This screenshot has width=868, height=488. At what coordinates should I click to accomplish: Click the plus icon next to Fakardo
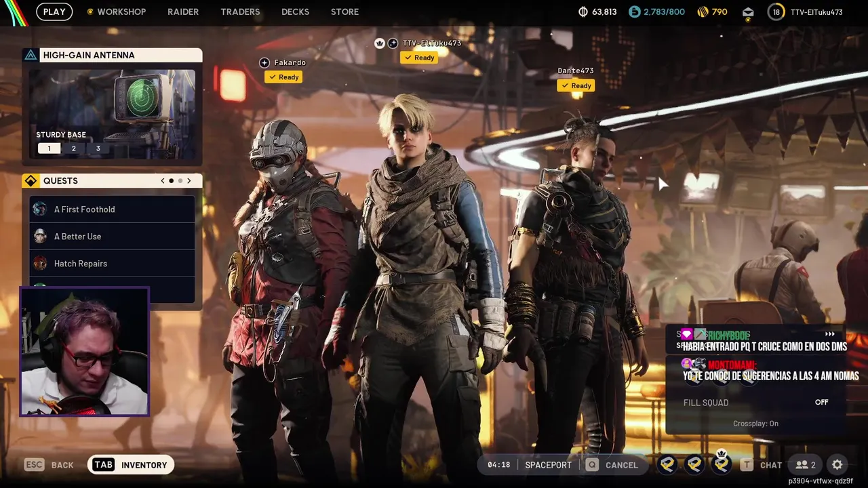(x=264, y=62)
